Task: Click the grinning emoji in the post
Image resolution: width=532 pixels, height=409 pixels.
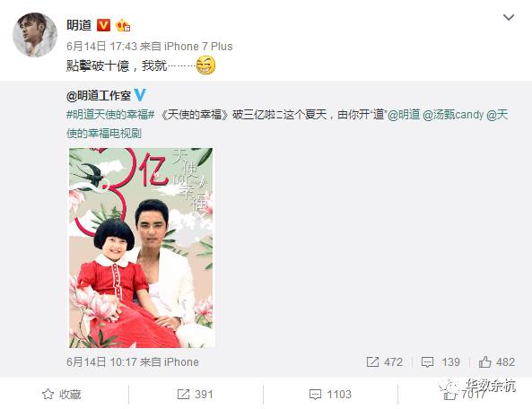Action: tap(205, 65)
